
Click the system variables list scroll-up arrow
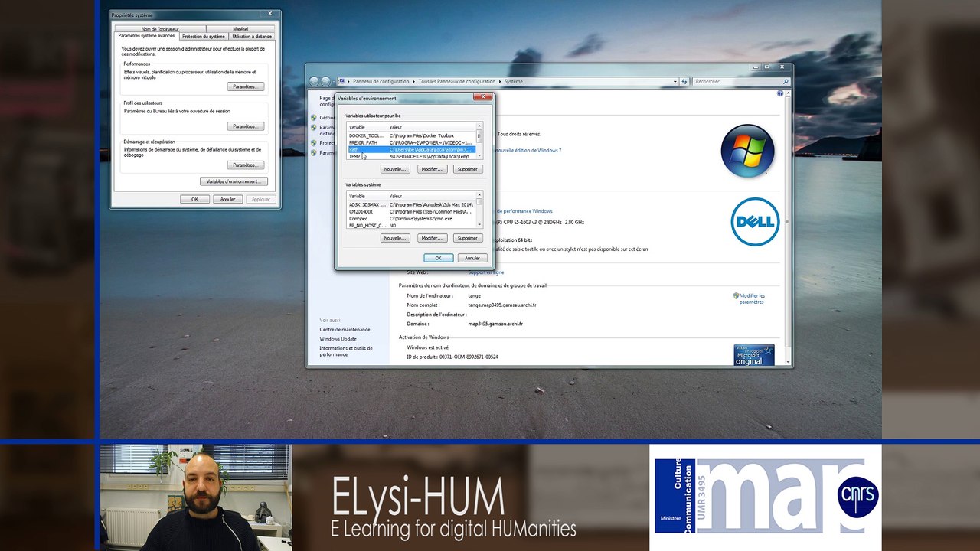click(x=479, y=195)
